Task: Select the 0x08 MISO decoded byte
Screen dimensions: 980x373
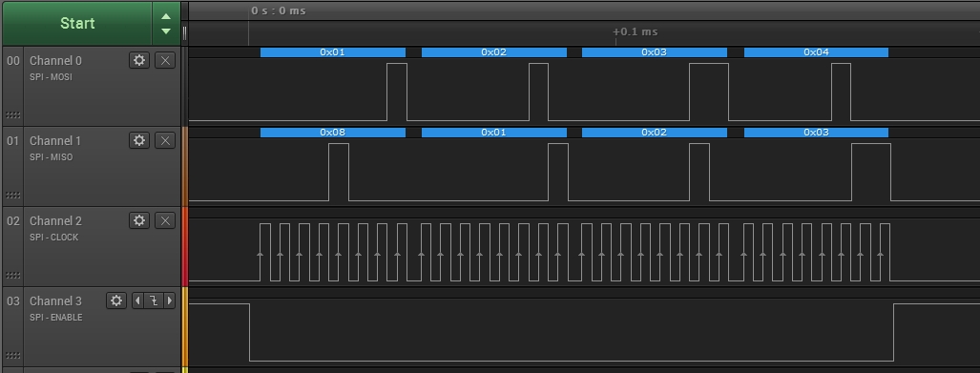Action: (332, 133)
